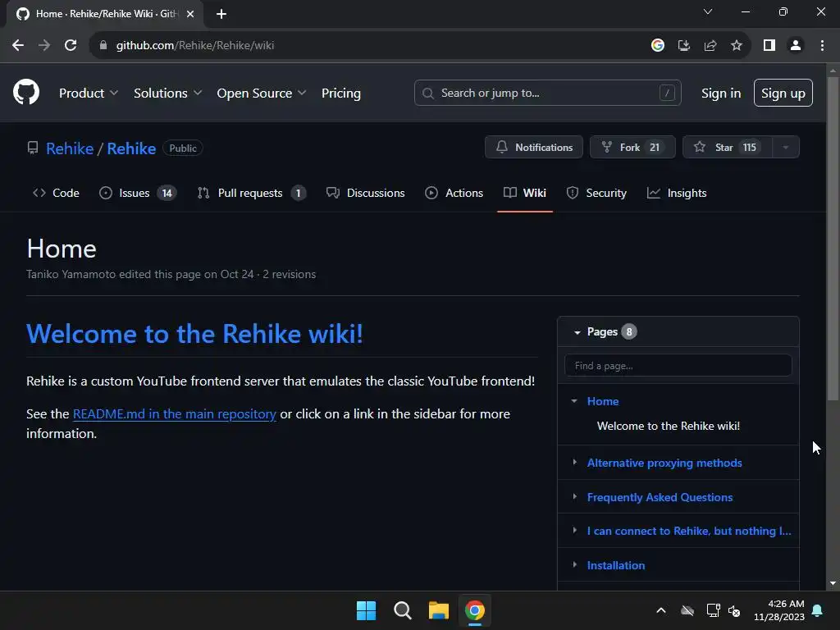Click the network tray icon
Image resolution: width=840 pixels, height=630 pixels.
(713, 610)
